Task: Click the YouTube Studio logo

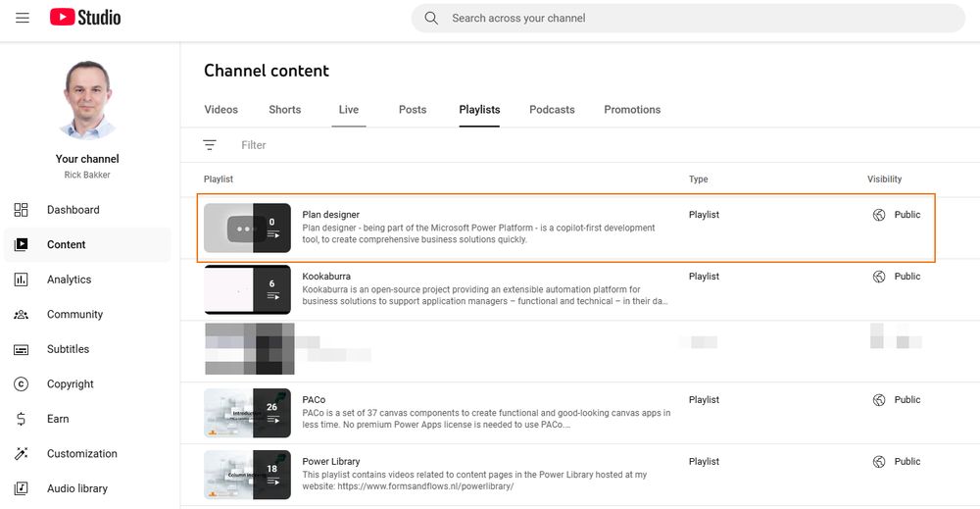Action: (x=85, y=18)
